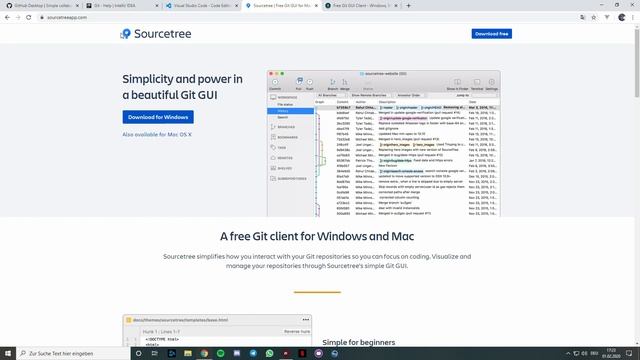
Task: Switch to the Git Help IntelliJ IDEA tab
Action: click(122, 6)
